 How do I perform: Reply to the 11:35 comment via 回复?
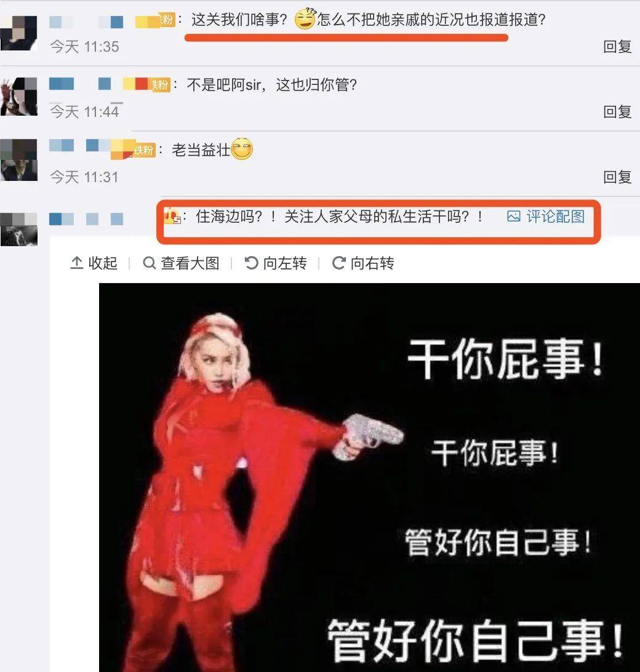(x=617, y=46)
